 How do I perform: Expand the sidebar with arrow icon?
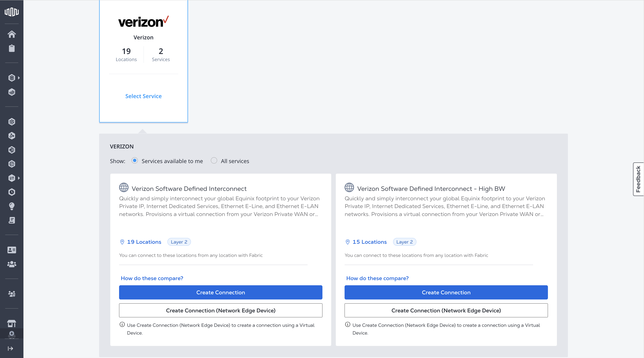coord(11,349)
